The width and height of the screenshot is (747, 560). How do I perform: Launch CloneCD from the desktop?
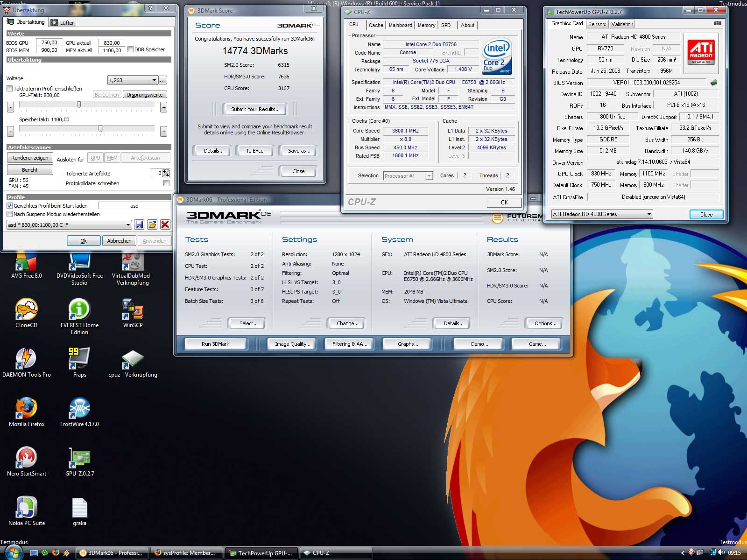point(26,313)
